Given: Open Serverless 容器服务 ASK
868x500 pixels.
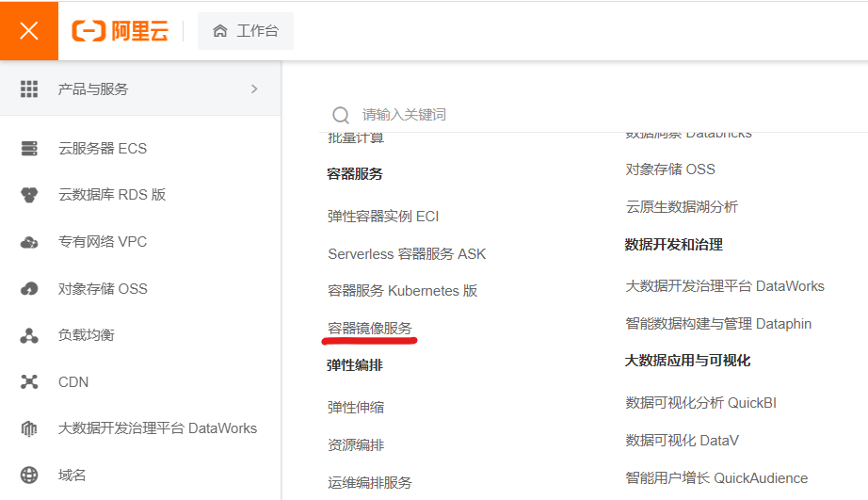Looking at the screenshot, I should (x=407, y=254).
